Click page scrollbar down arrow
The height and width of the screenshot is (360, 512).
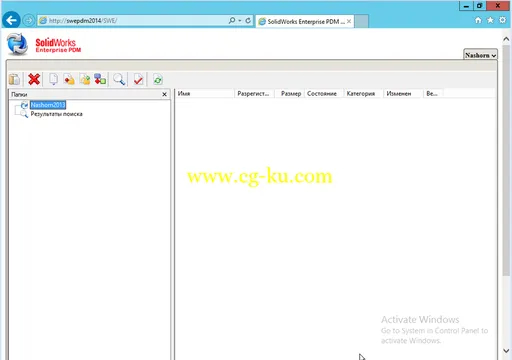click(506, 351)
